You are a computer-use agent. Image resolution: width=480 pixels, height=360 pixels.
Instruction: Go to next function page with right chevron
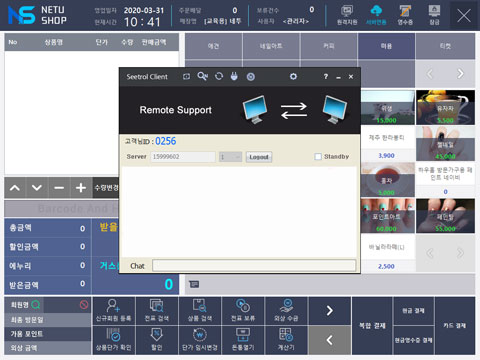[330, 311]
